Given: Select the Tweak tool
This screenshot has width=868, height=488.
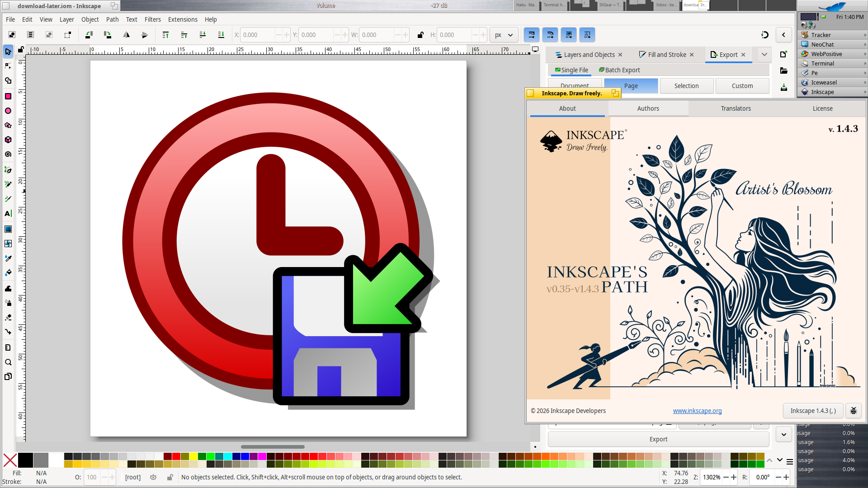Looking at the screenshot, I should (x=8, y=288).
